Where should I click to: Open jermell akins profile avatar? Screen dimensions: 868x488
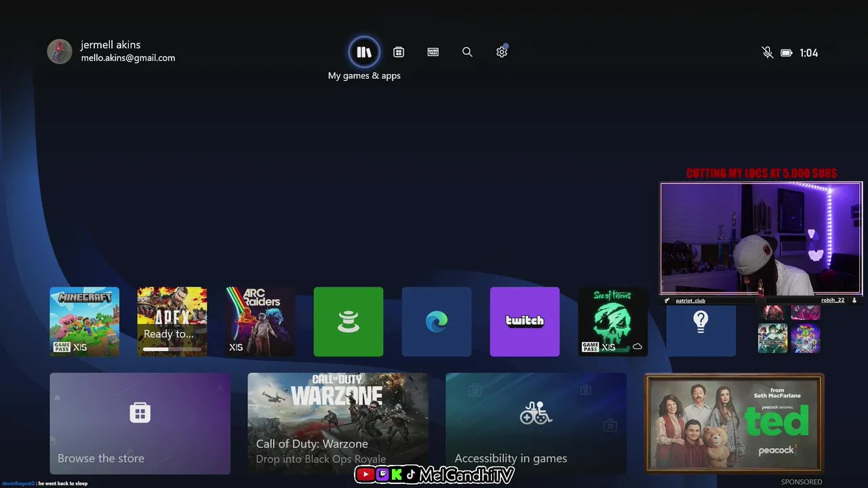(x=60, y=52)
